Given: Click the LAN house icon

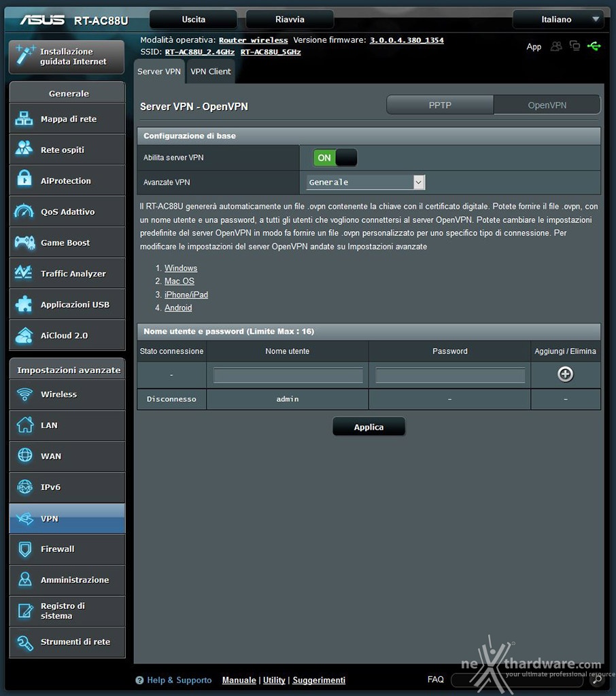Looking at the screenshot, I should (25, 424).
